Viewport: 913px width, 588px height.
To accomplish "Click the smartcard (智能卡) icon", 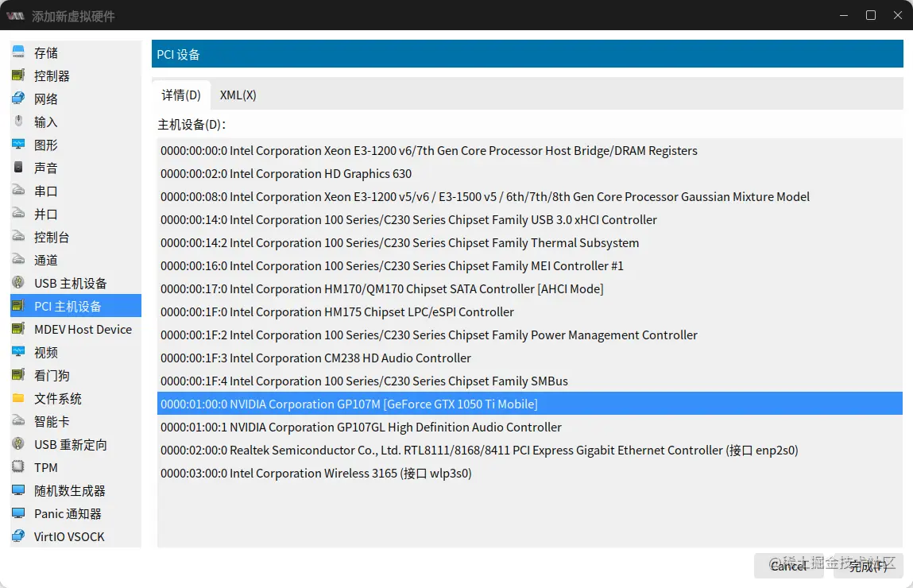I will 18,421.
